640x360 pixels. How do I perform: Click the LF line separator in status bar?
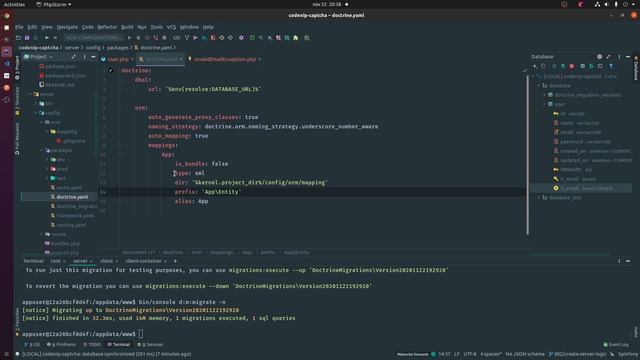click(x=457, y=354)
